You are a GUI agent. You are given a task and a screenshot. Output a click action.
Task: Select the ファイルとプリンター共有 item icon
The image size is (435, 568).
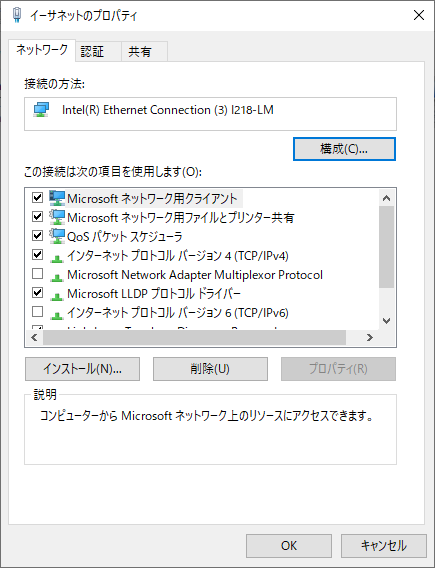[x=57, y=217]
